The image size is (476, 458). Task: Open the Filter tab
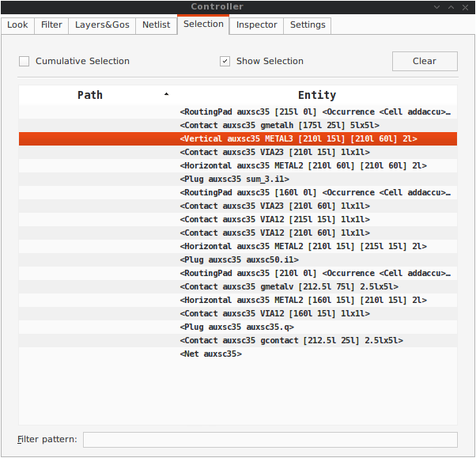click(x=51, y=25)
